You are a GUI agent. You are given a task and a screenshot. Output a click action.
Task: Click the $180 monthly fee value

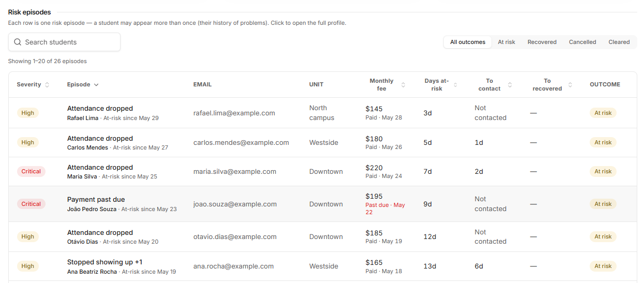[374, 139]
